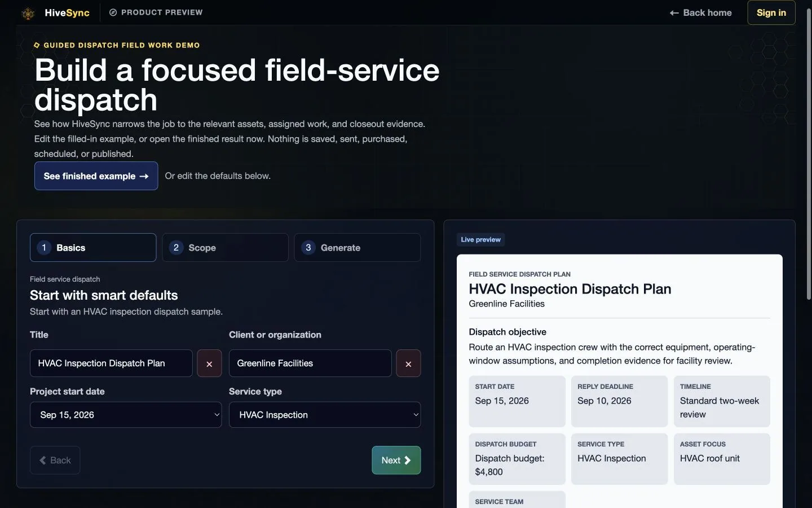This screenshot has width=812, height=508.
Task: Clear the Client or organization field with X
Action: click(408, 364)
